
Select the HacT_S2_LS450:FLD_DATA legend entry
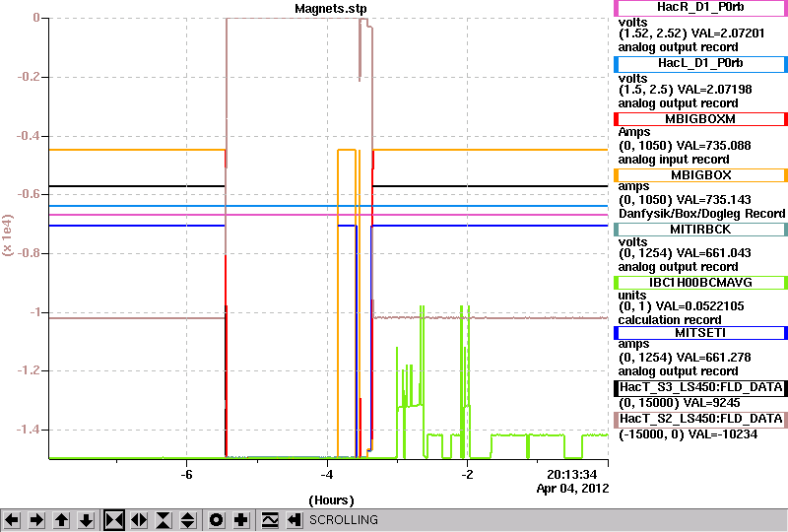pos(700,420)
